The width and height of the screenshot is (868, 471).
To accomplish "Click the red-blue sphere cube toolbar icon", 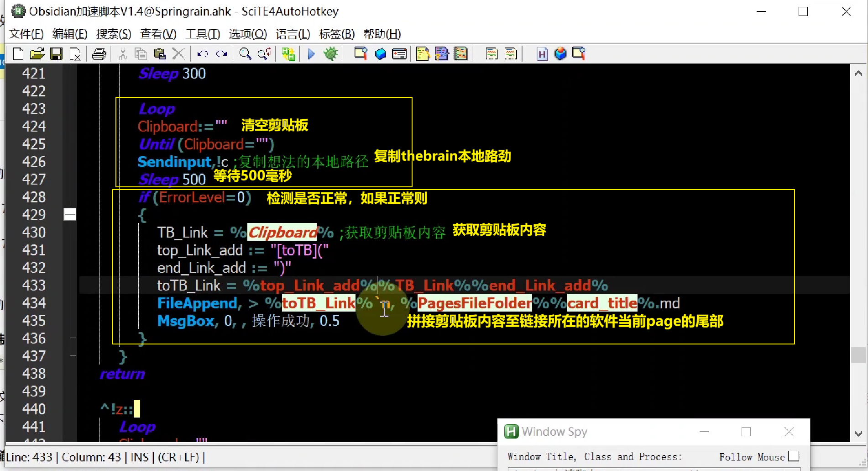I will pos(560,54).
